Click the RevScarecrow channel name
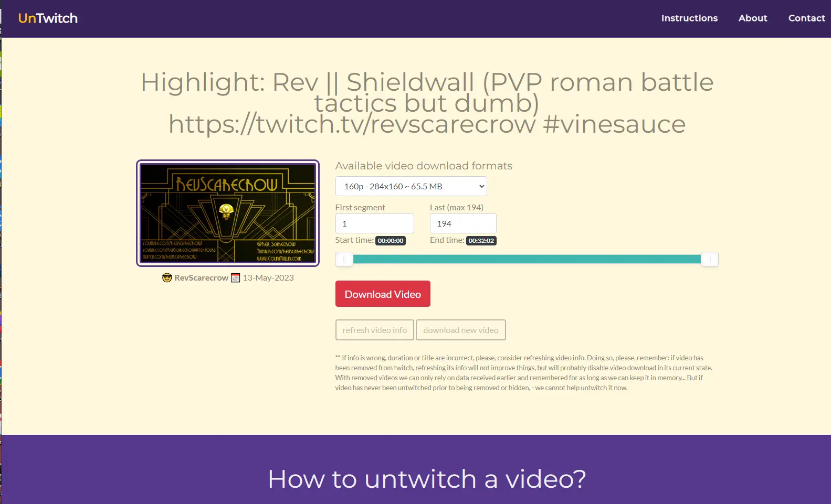The height and width of the screenshot is (504, 831). click(x=201, y=278)
